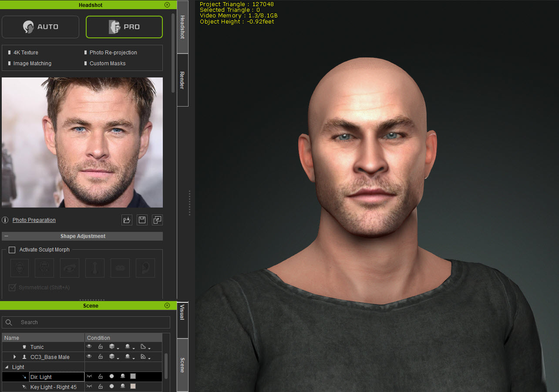Click Key Light - Right 45's shadow sphere icon
This screenshot has height=392, width=559.
click(x=123, y=386)
